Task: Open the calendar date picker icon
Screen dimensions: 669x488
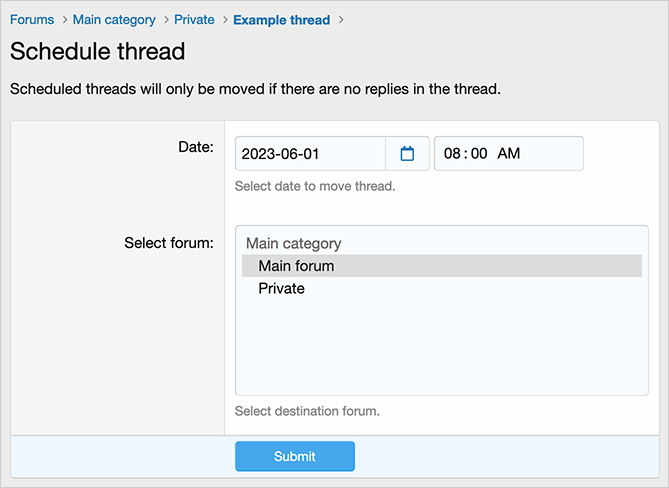Action: pos(407,154)
